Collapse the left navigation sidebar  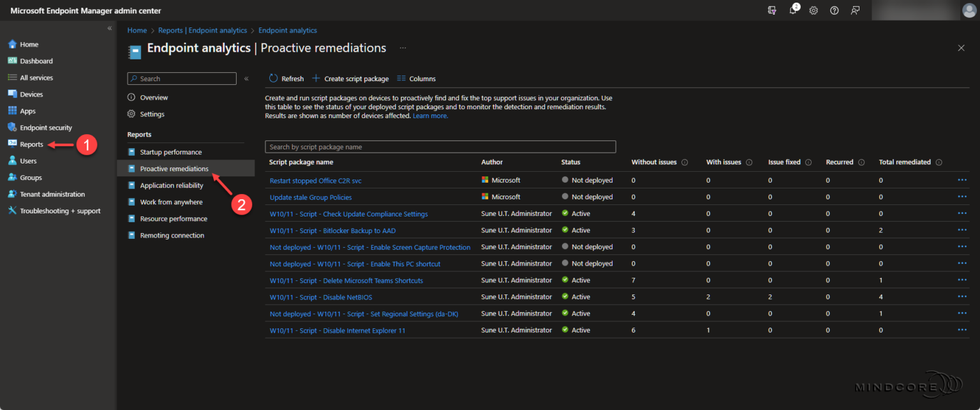click(x=109, y=29)
